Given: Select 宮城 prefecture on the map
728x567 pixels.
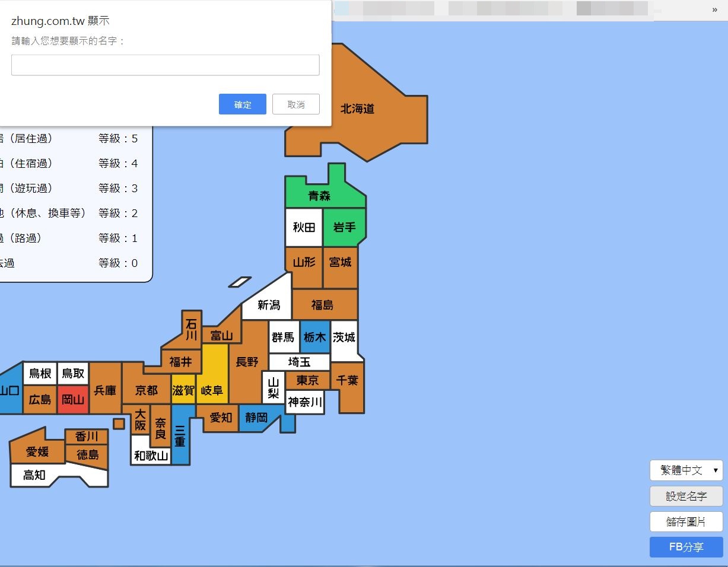Looking at the screenshot, I should coord(341,262).
